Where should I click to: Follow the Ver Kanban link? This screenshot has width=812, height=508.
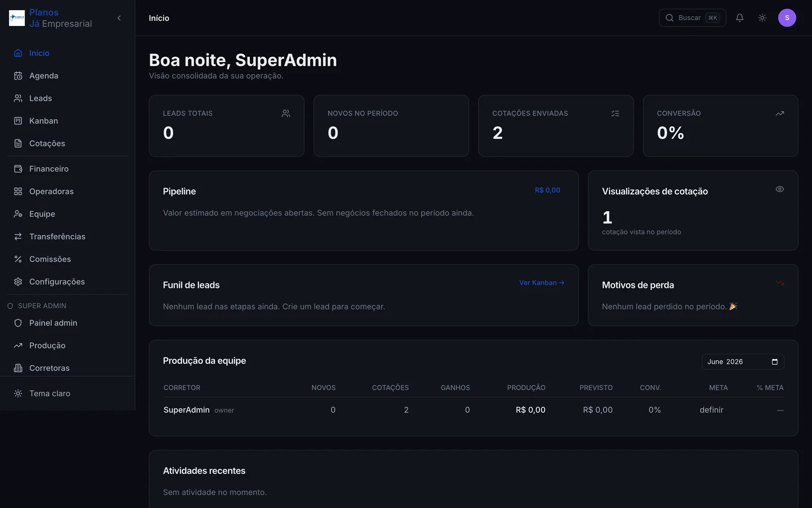542,283
